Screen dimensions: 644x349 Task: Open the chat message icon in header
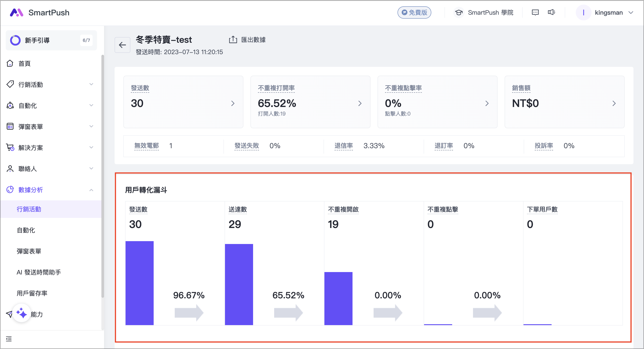click(x=535, y=12)
